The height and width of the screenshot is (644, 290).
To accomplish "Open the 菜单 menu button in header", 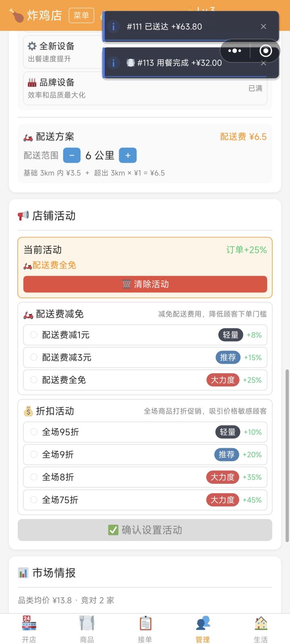I will 81,15.
